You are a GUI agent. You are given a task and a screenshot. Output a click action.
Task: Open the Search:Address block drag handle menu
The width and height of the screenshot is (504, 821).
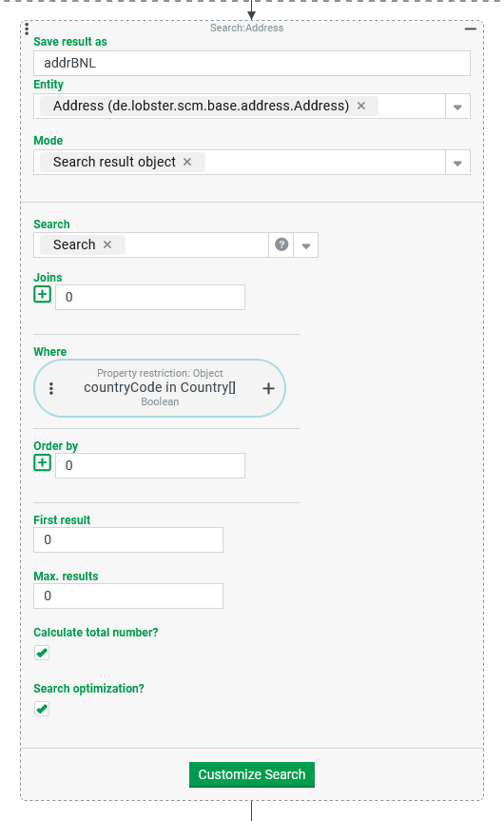coord(27,29)
